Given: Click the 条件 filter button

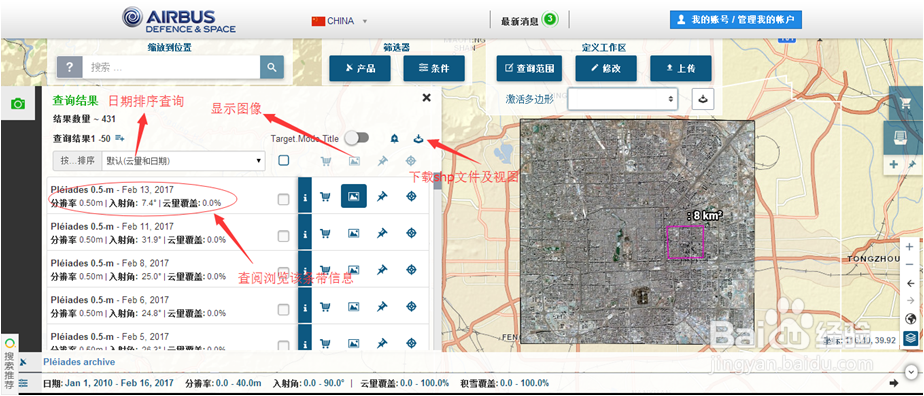Looking at the screenshot, I should point(434,68).
